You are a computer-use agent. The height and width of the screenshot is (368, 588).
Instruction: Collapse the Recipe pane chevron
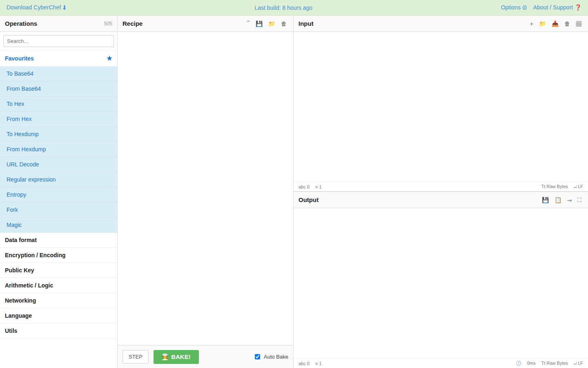point(248,22)
